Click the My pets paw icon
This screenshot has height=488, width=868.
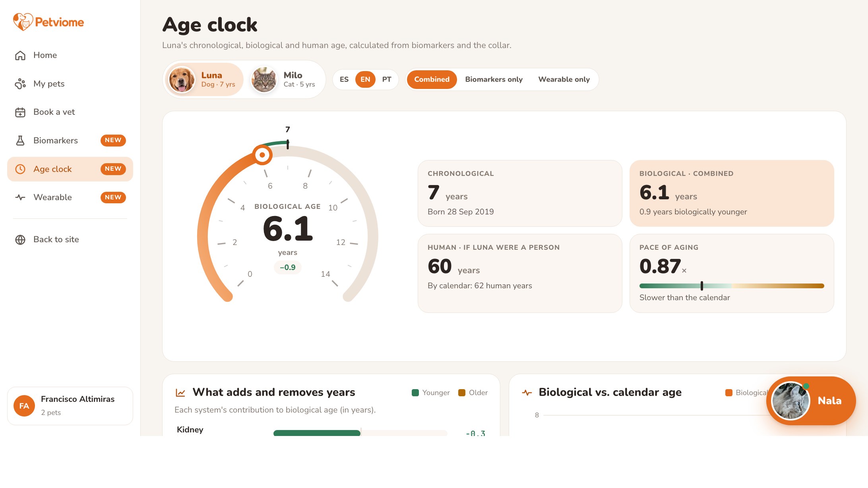coord(20,84)
